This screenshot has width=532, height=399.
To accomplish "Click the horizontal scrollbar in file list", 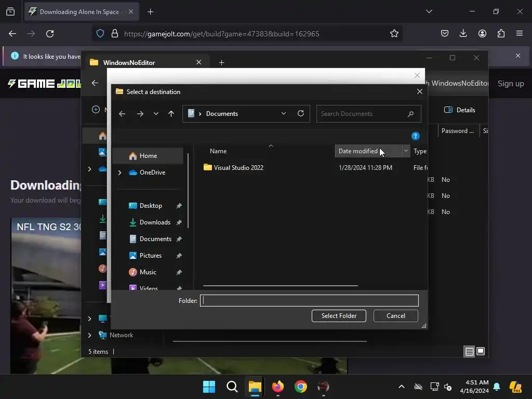I will [280, 286].
